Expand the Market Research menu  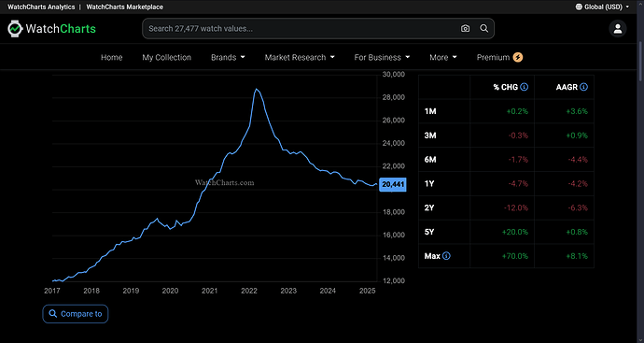[300, 58]
